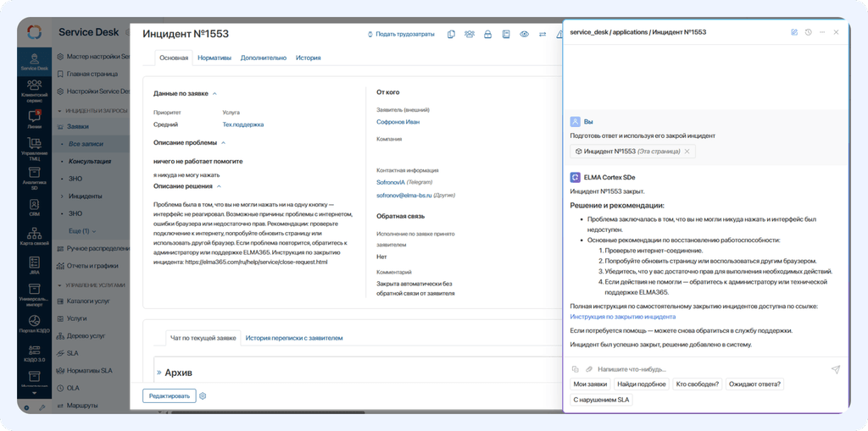Click the participants group icon in toolbar
Image resolution: width=868 pixels, height=431 pixels.
click(470, 35)
